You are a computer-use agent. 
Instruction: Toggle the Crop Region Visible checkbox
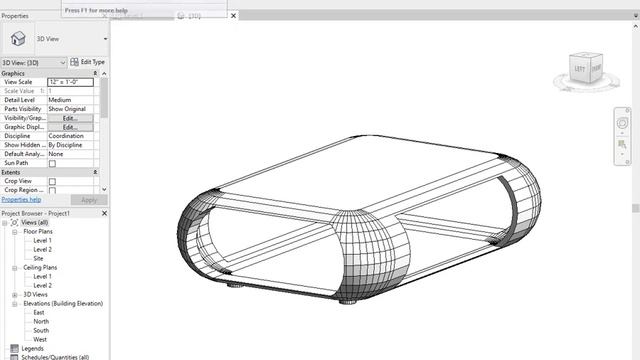click(52, 190)
